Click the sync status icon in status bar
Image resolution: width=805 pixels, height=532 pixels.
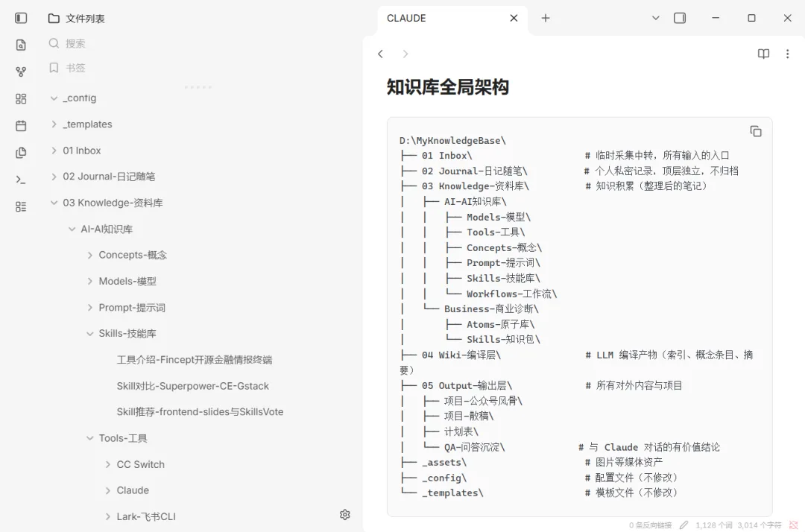click(x=794, y=525)
